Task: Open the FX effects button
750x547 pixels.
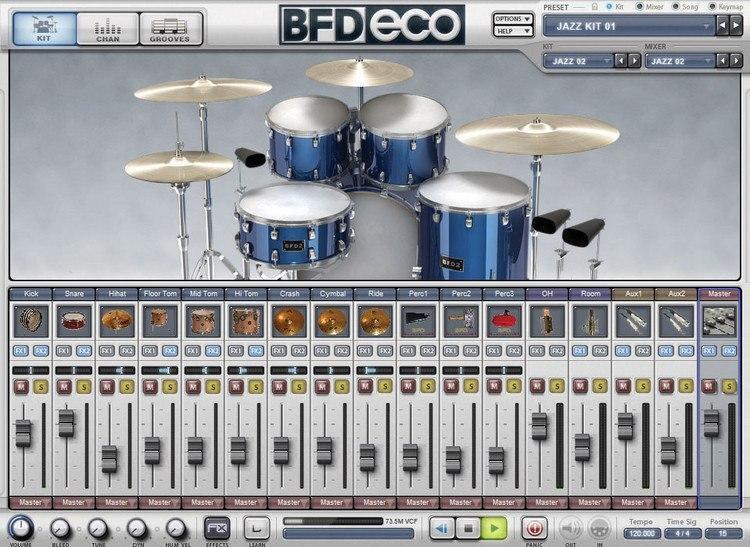Action: tap(217, 529)
